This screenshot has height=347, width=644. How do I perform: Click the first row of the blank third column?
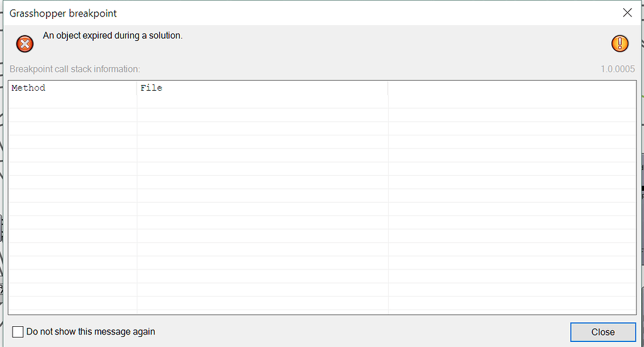(x=512, y=101)
